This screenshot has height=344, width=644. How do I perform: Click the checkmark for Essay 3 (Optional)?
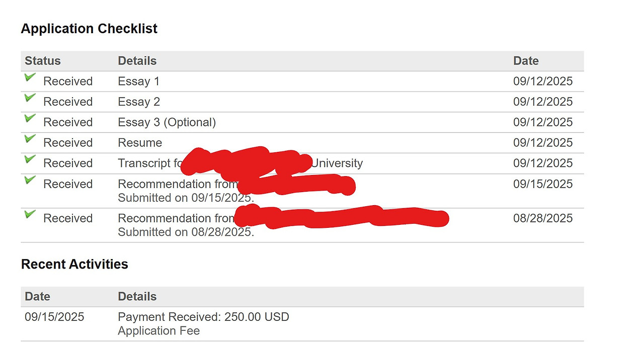click(30, 119)
